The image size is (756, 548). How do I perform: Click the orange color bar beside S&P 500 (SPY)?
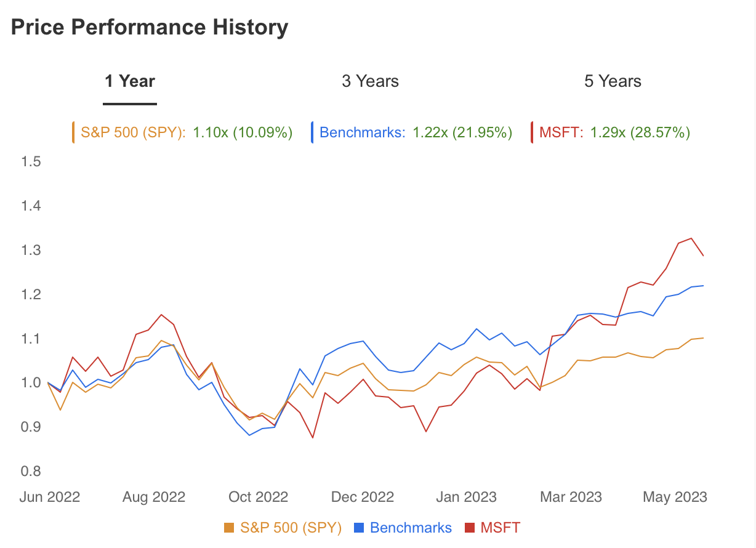74,132
